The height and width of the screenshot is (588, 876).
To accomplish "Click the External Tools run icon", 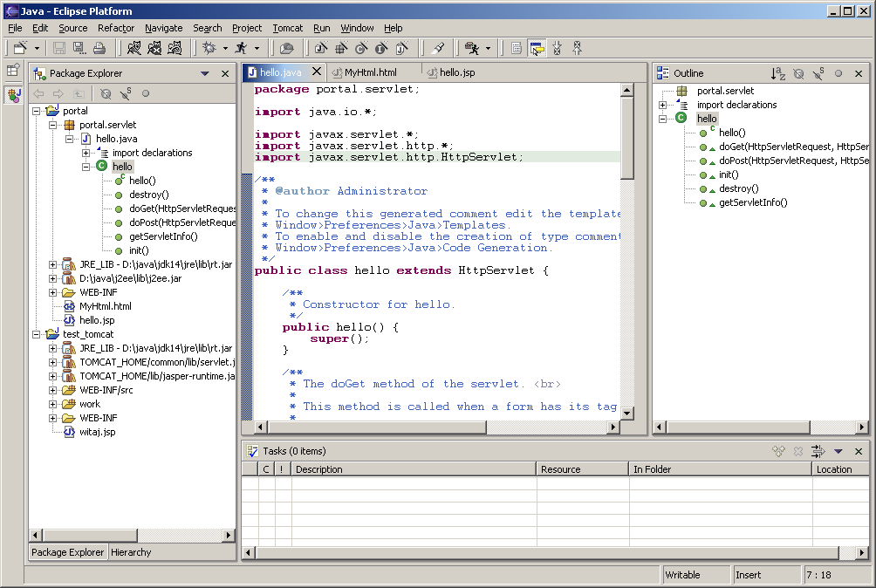I will pos(472,48).
